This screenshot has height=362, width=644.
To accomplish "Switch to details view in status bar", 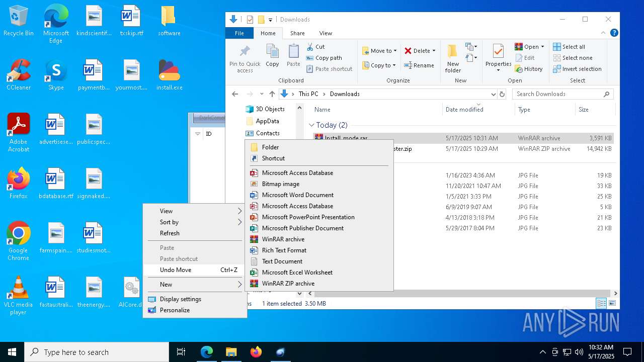I will pos(601,303).
